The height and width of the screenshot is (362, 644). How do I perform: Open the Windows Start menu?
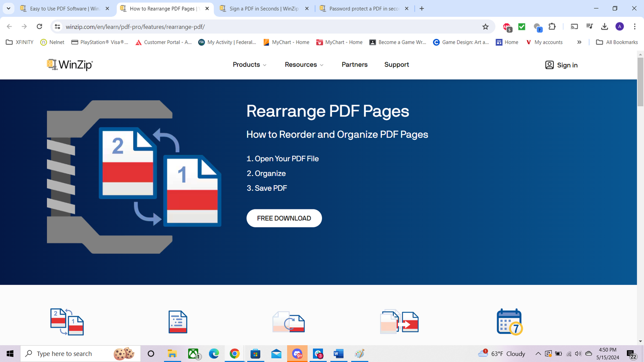[10, 354]
